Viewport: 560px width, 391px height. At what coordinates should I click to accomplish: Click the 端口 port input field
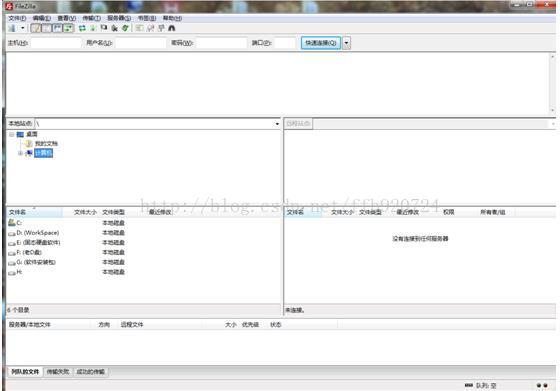(285, 43)
